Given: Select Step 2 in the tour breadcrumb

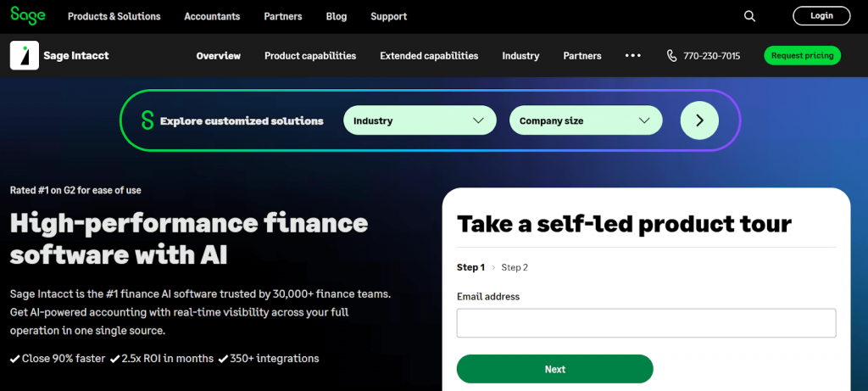Looking at the screenshot, I should click(515, 267).
